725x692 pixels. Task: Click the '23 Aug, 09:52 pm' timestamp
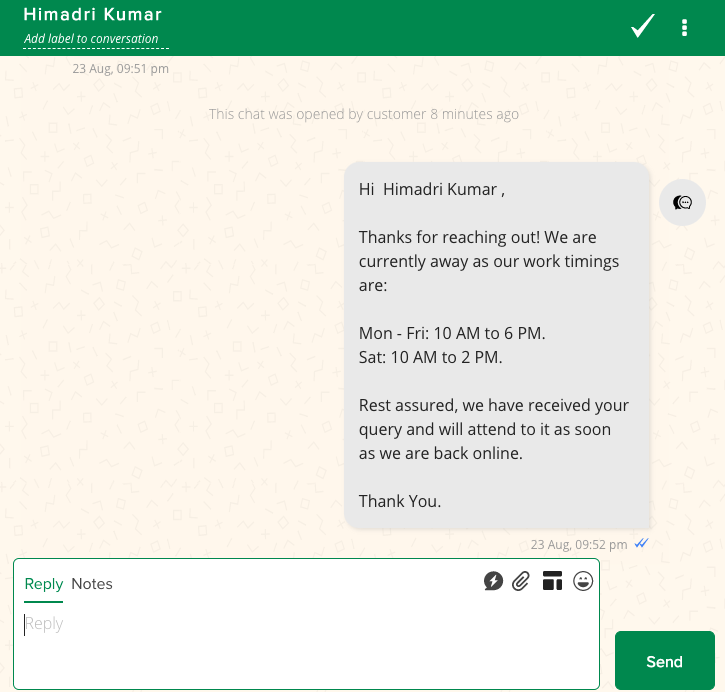(578, 545)
